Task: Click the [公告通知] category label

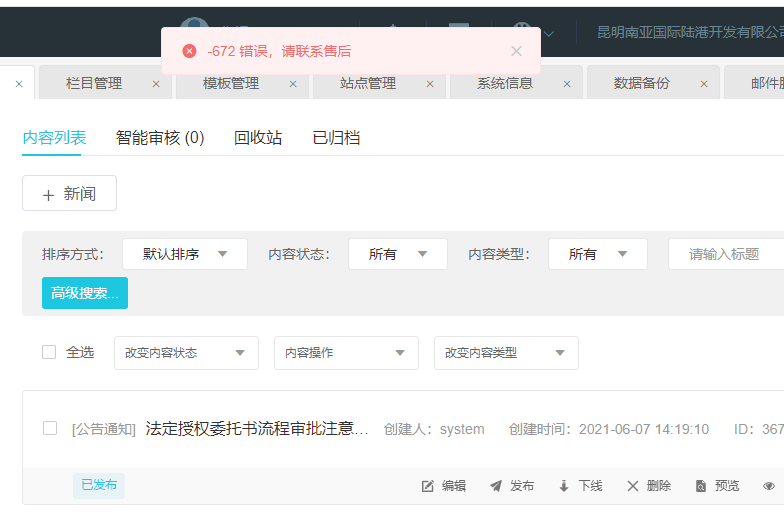Action: point(104,430)
